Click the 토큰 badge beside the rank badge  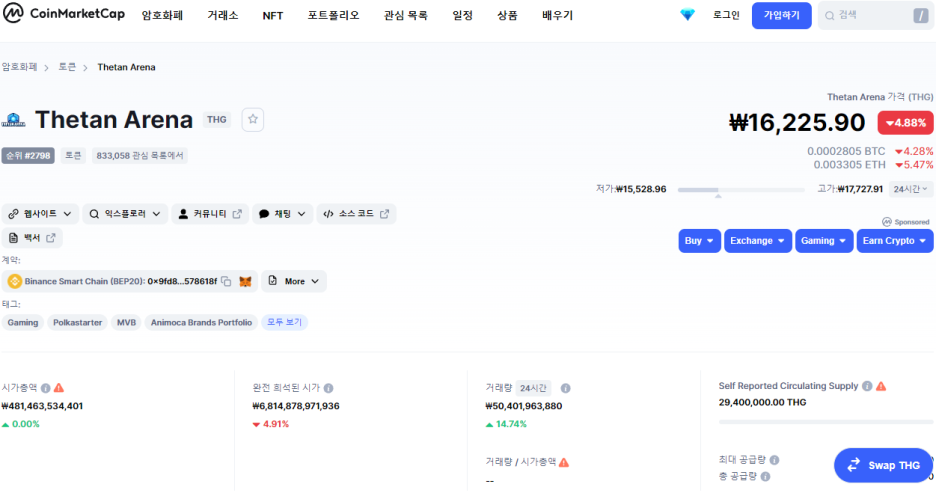pos(73,156)
